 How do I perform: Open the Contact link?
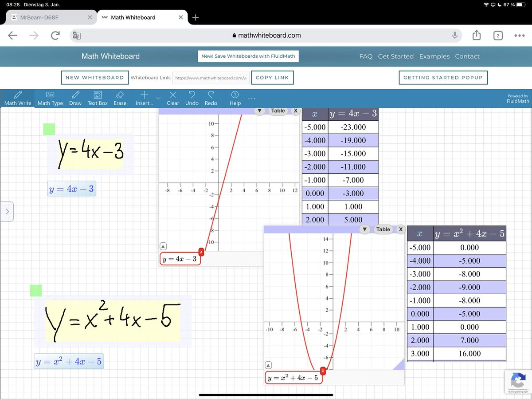click(x=467, y=56)
